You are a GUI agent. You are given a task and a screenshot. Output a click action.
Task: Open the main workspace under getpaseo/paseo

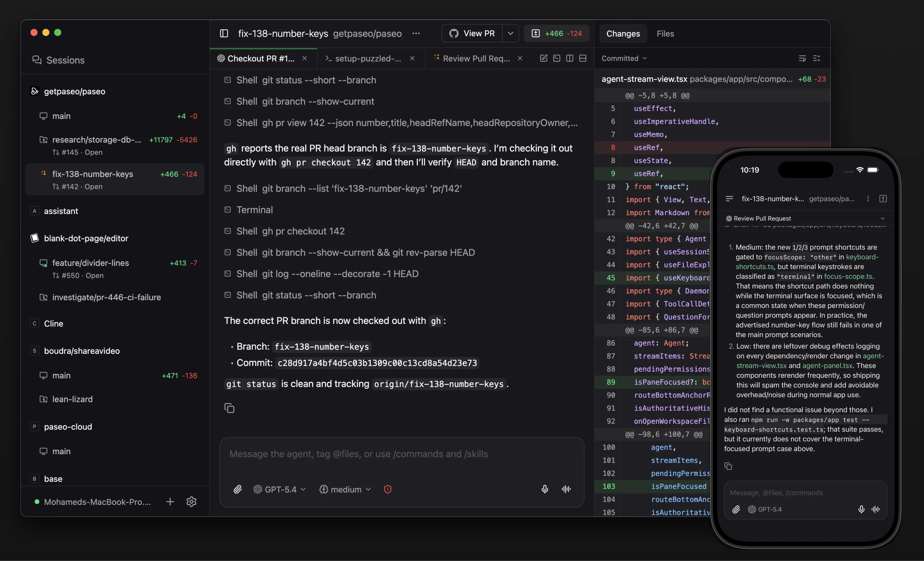pos(115,116)
